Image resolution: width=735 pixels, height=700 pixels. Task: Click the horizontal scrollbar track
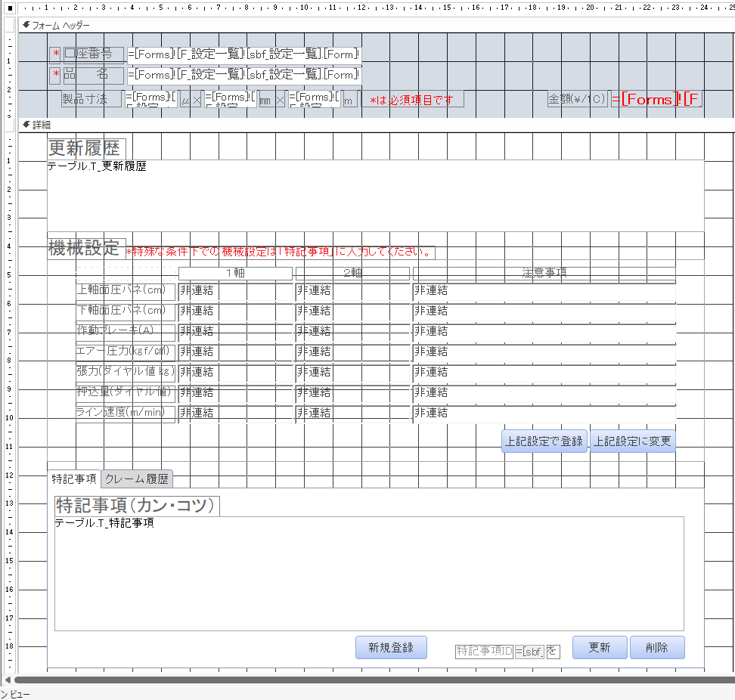click(x=378, y=680)
